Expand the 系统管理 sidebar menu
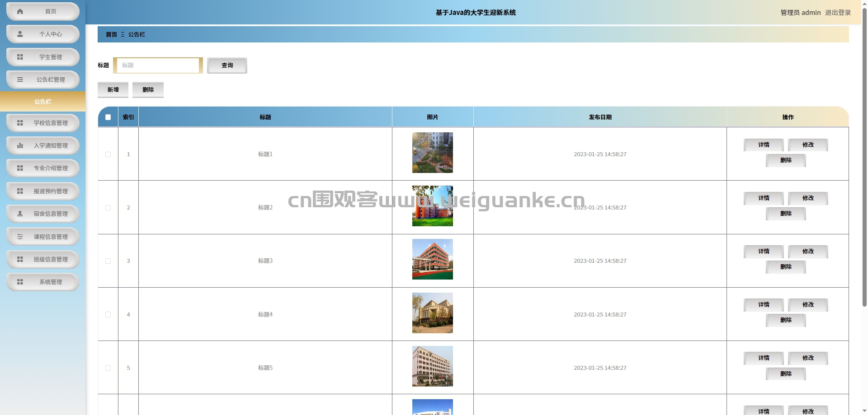Viewport: 868px width, 415px height. 43,282
